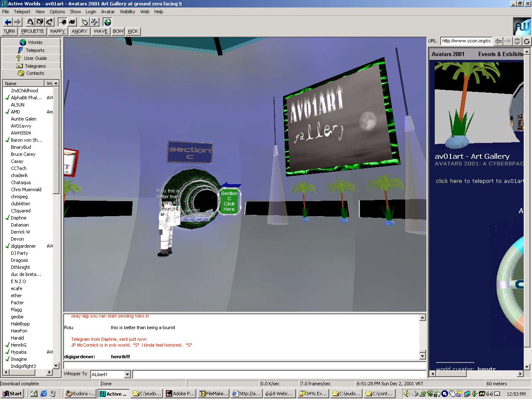Click the checkmark beside Daphne contact
Image resolution: width=532 pixels, height=399 pixels.
point(7,218)
